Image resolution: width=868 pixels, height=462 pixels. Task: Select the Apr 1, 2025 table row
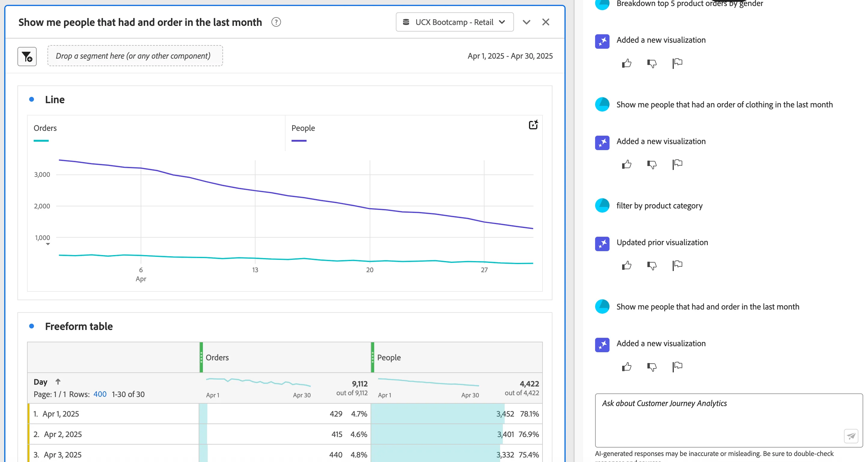285,414
